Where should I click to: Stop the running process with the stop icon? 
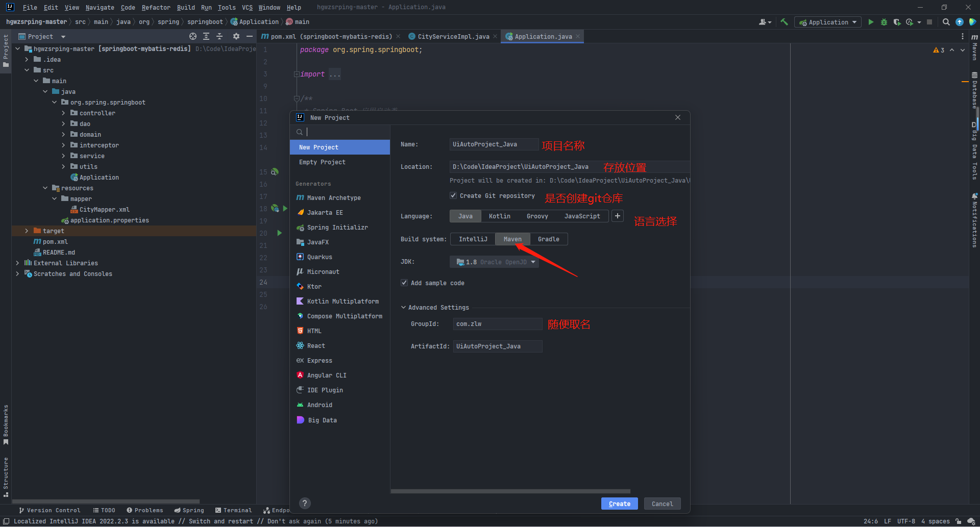[x=929, y=22]
